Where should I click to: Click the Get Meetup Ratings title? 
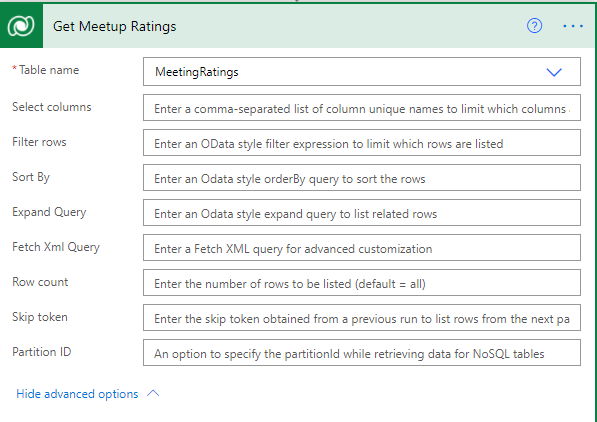coord(115,26)
